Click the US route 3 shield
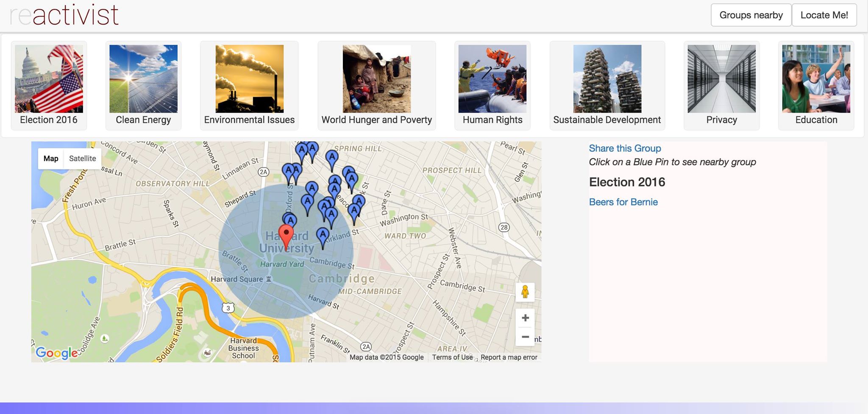 point(228,307)
